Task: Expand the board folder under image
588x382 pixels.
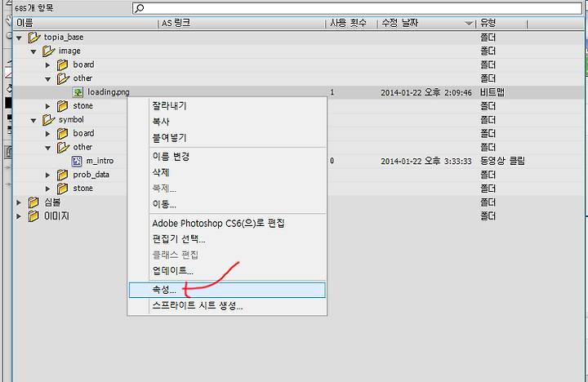Action: pos(47,65)
